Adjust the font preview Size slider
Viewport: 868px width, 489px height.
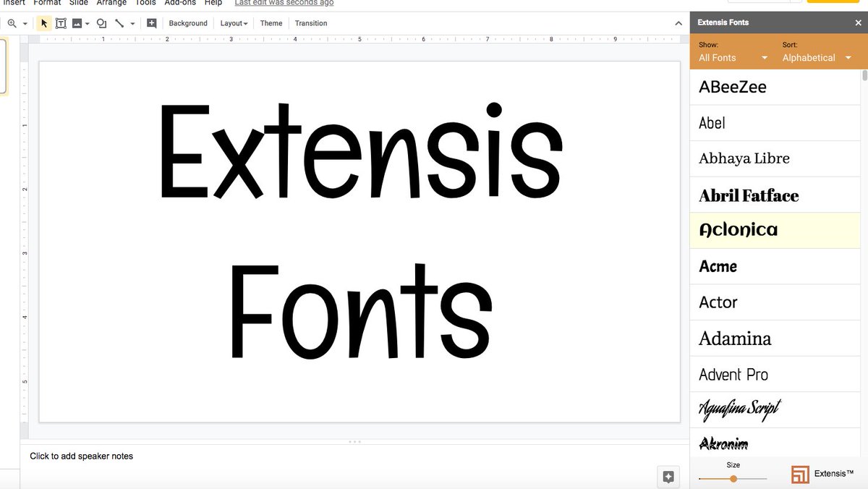point(733,479)
